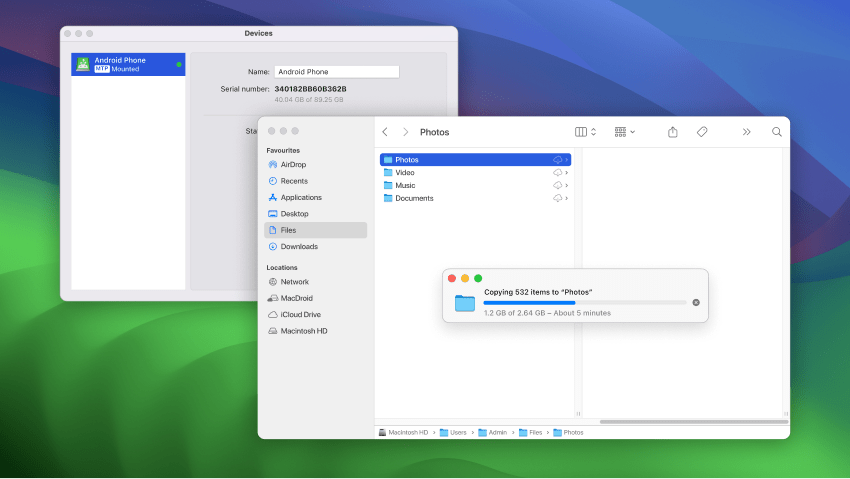Click the "1.2 GB of 2.64 GB" status text

548,313
